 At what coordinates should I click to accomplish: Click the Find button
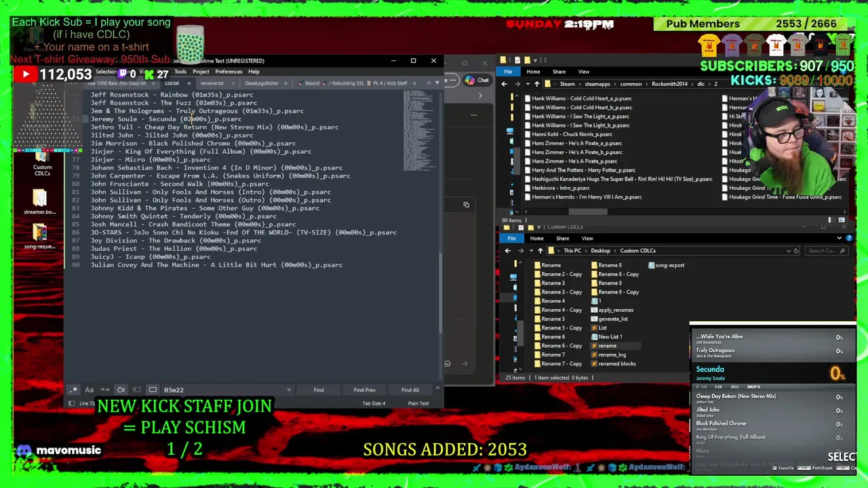(319, 390)
